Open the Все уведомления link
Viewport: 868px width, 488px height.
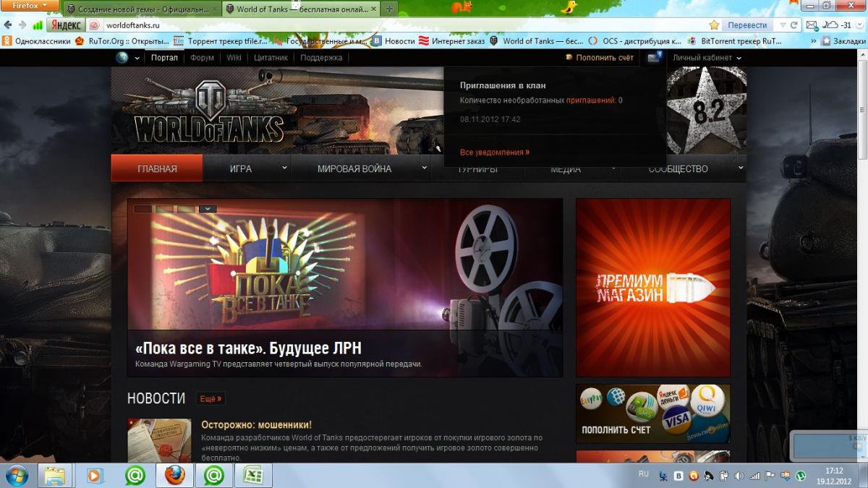[x=495, y=153]
